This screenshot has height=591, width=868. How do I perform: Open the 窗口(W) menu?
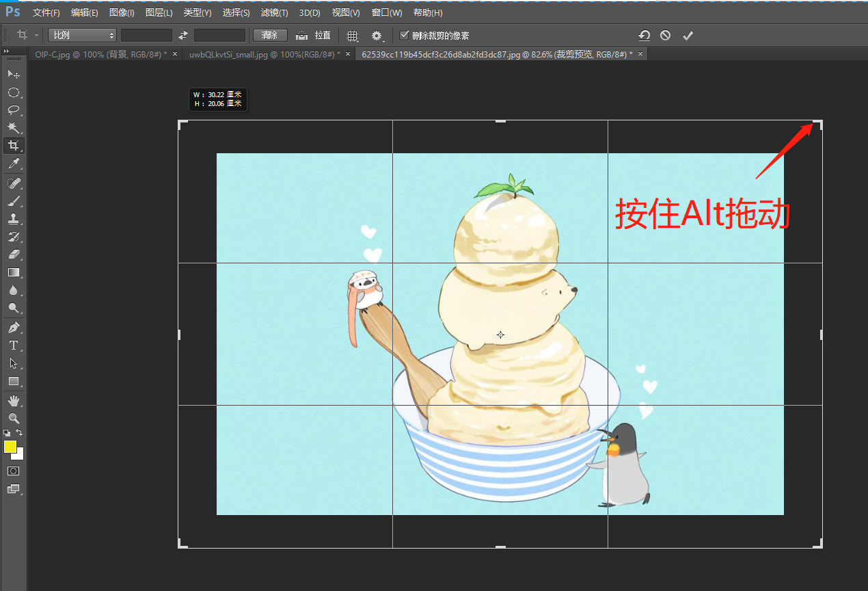tap(387, 13)
